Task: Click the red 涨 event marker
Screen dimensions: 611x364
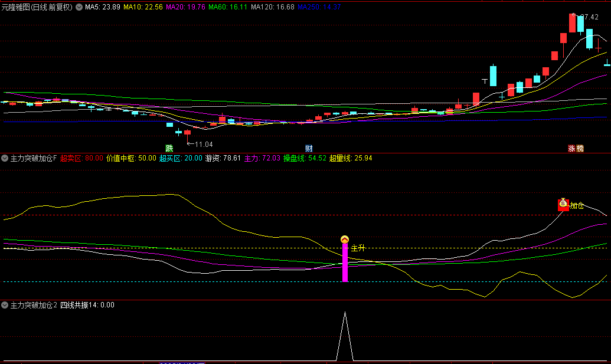Action: pyautogui.click(x=571, y=148)
